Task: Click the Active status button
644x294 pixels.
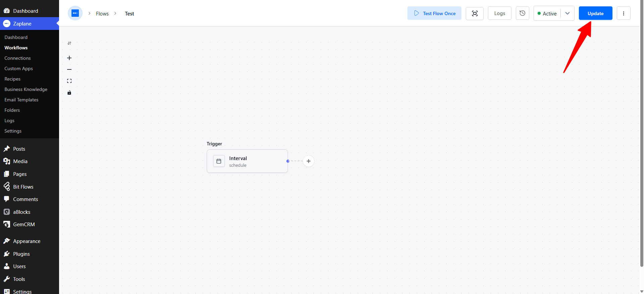Action: pos(547,13)
